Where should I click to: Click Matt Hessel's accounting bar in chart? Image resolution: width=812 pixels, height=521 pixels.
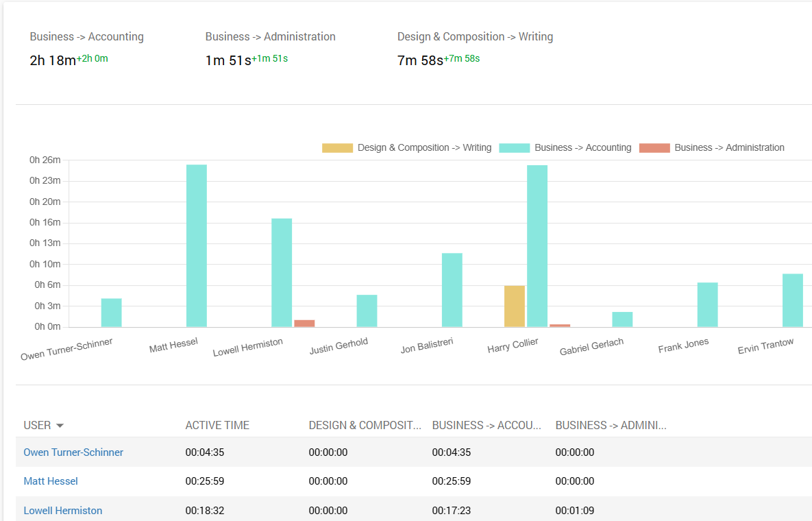pyautogui.click(x=197, y=245)
